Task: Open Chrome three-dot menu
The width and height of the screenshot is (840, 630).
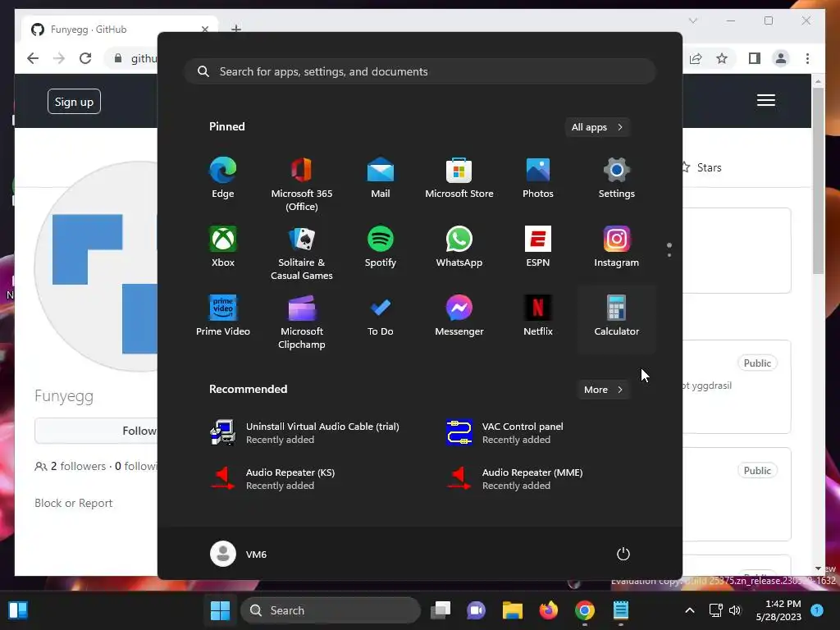Action: [807, 58]
